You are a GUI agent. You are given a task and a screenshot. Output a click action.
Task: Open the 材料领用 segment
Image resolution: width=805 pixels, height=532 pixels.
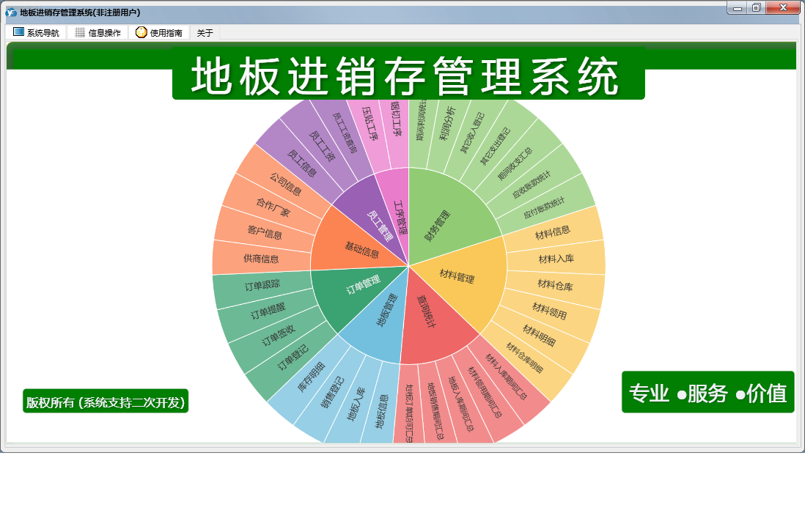[x=549, y=311]
